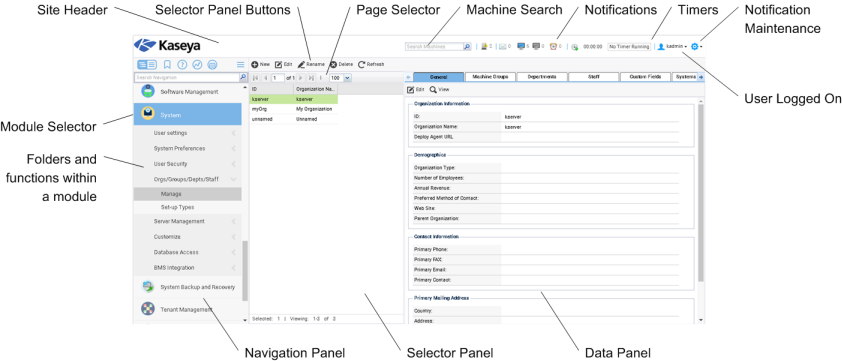Screen dimensions: 842x361
Task: Click the Search Machines field
Action: (x=434, y=47)
